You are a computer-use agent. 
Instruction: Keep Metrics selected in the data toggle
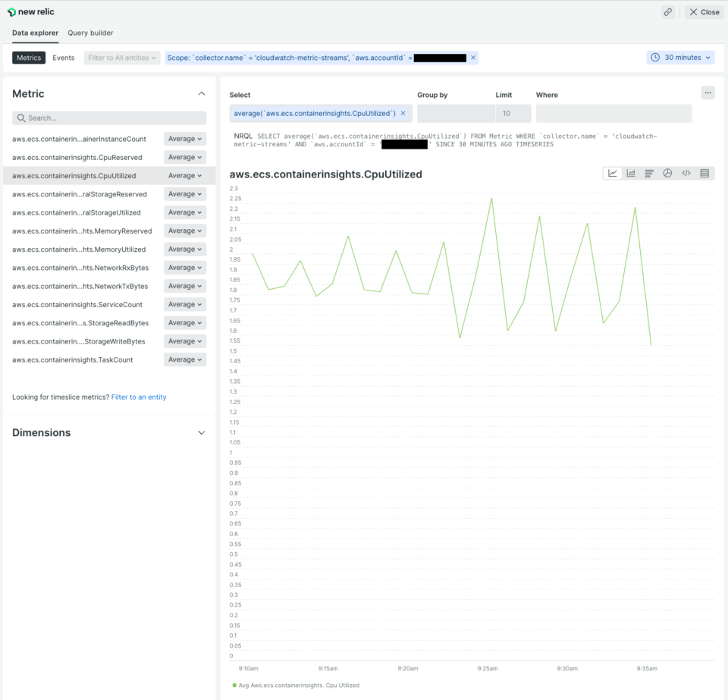[28, 57]
